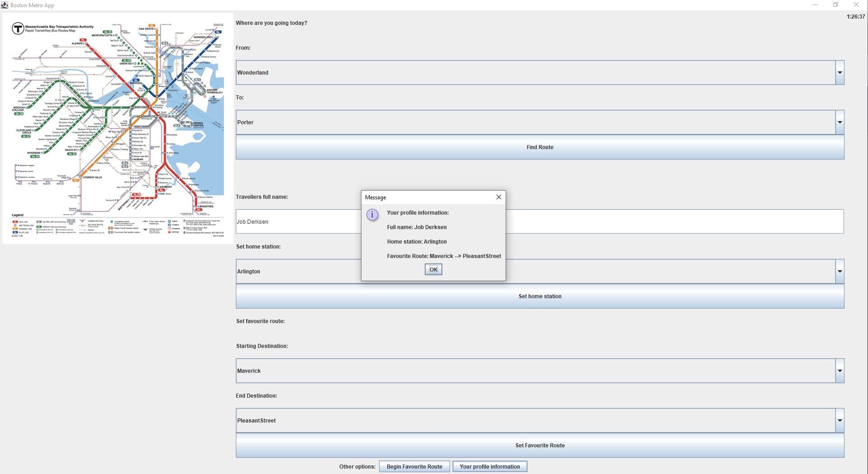The width and height of the screenshot is (868, 474).
Task: Click the Set home station button
Action: 540,296
